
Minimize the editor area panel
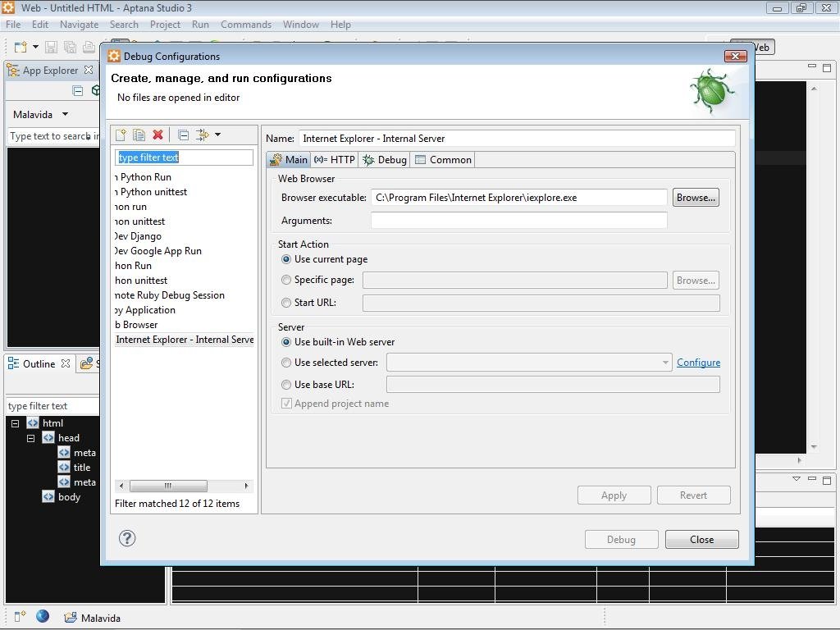tap(812, 67)
